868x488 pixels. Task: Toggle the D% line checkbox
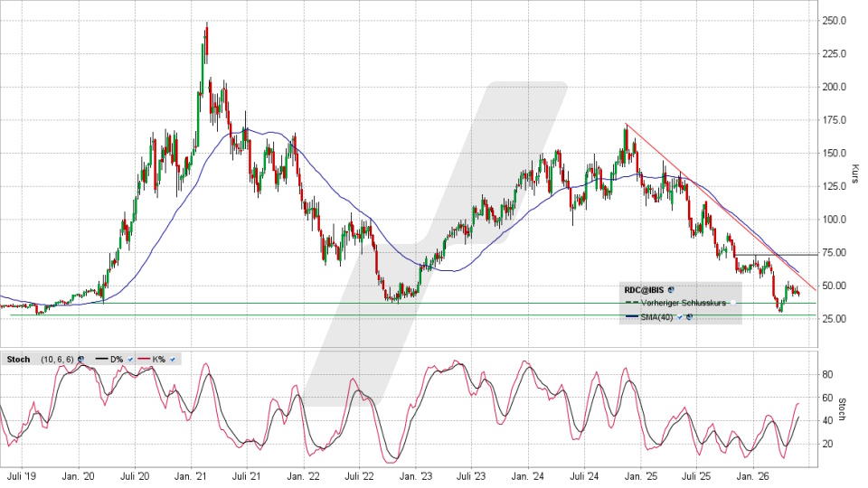click(130, 360)
